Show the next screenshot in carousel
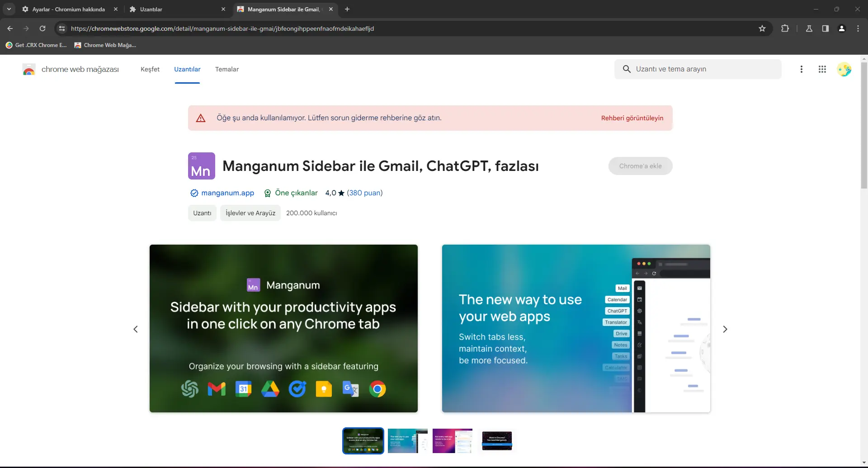This screenshot has height=468, width=868. tap(725, 329)
